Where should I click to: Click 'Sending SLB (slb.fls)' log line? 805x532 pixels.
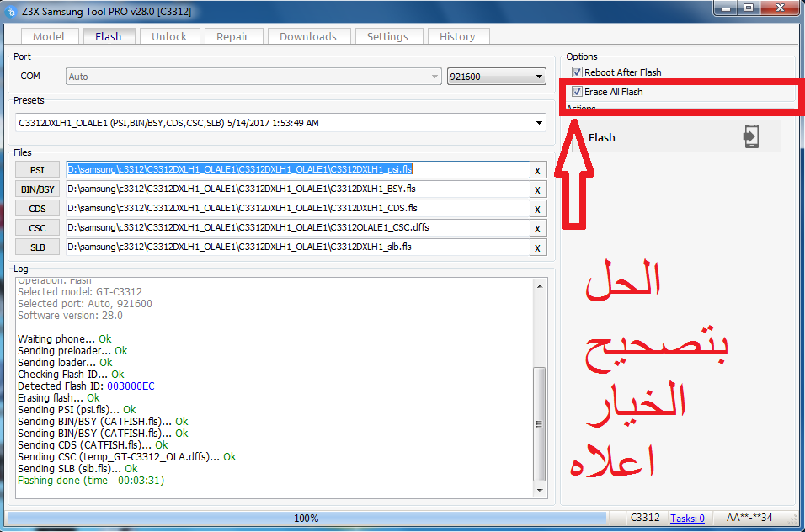pyautogui.click(x=77, y=468)
